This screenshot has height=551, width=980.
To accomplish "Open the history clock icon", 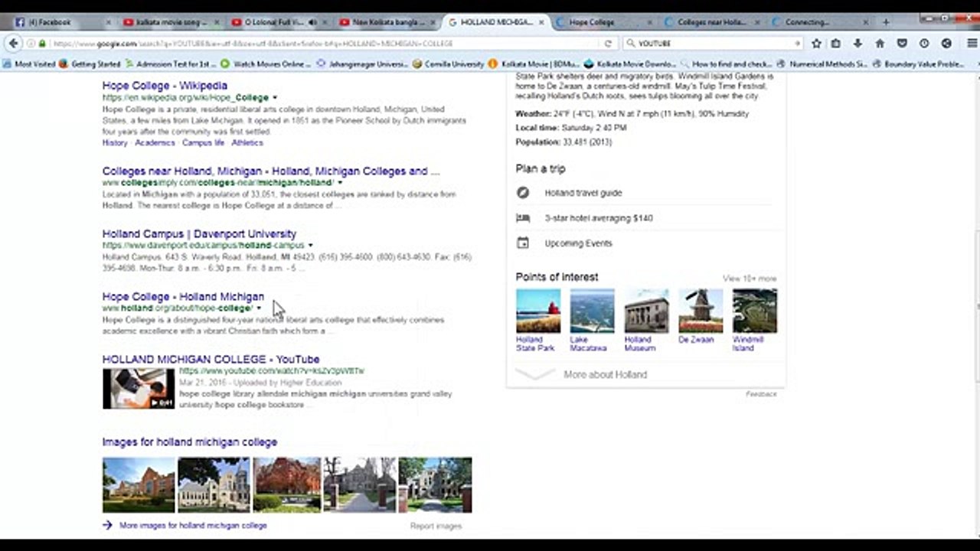I will click(x=924, y=44).
